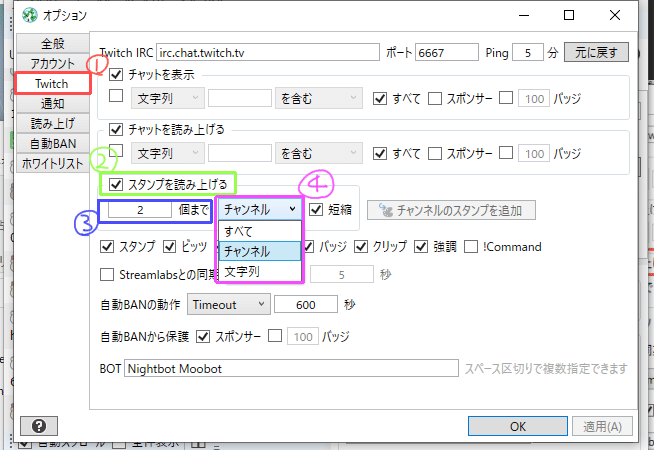Image resolution: width=654 pixels, height=450 pixels.
Task: Click the 適用(A) button
Action: (602, 426)
